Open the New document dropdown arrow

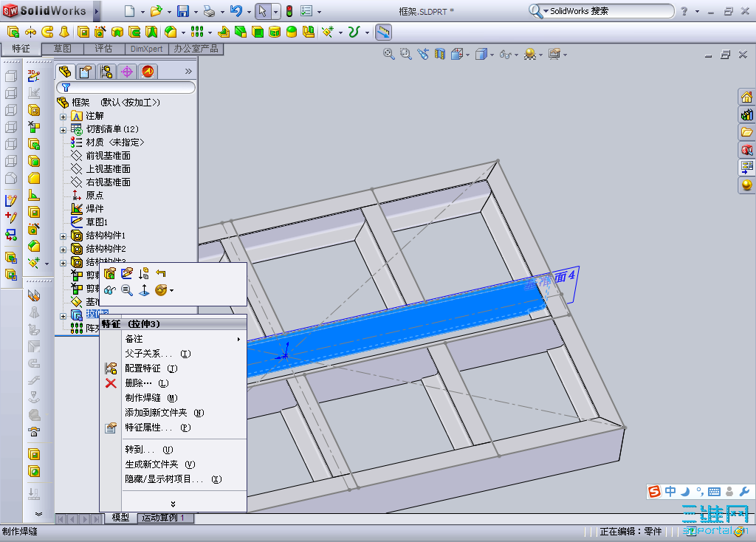[142, 12]
